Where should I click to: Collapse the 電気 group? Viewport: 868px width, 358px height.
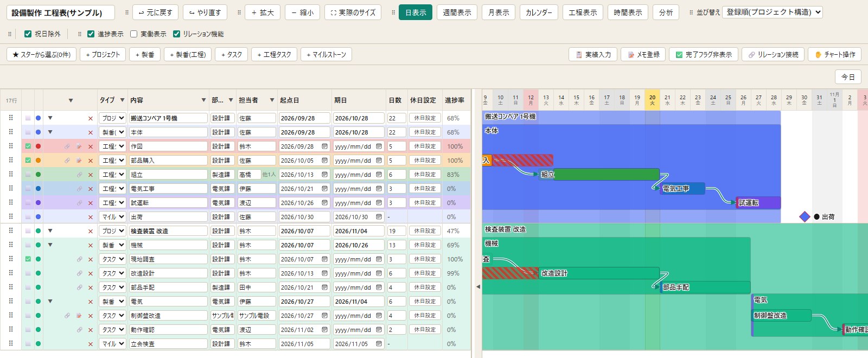(50, 301)
